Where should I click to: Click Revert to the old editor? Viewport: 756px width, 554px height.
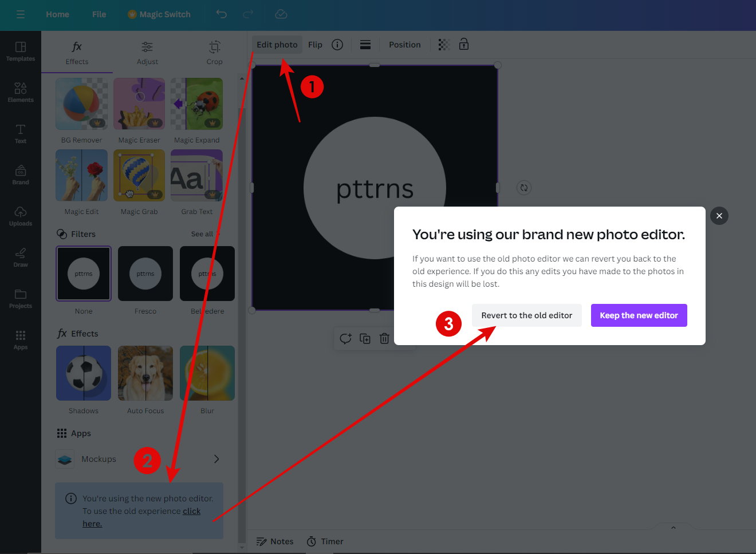coord(527,315)
